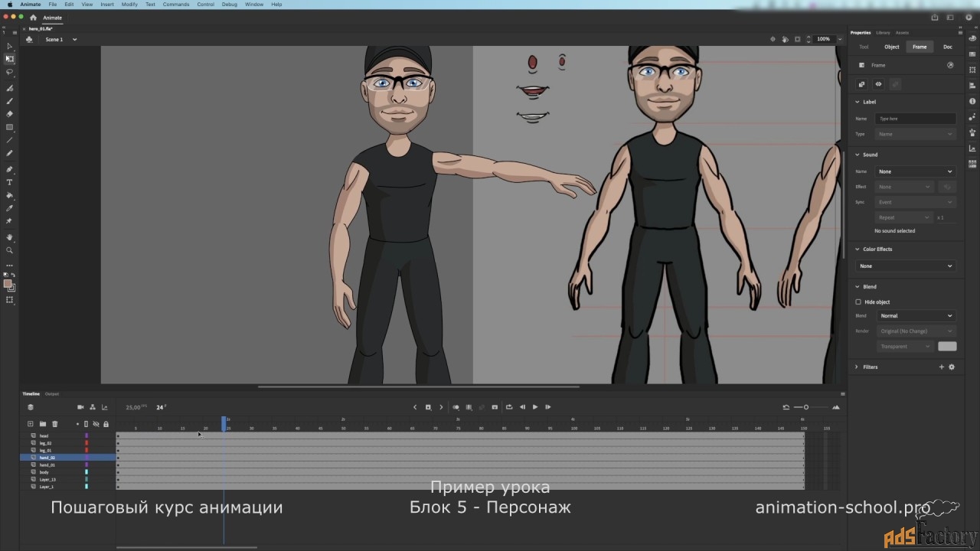Open the Control menu
The height and width of the screenshot is (551, 980).
coord(205,5)
